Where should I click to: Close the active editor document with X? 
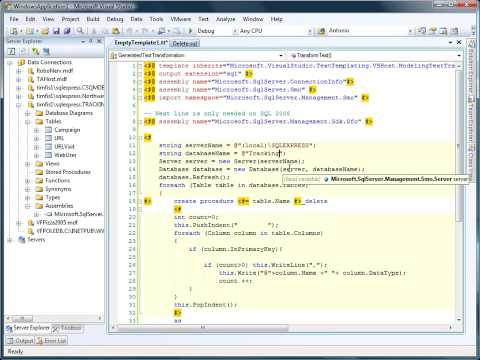pyautogui.click(x=459, y=42)
